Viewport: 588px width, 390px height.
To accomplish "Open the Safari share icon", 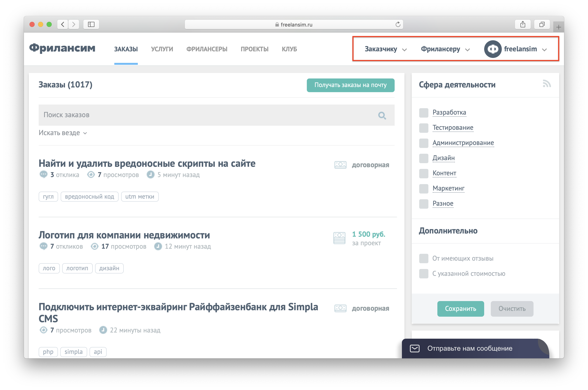I will click(523, 24).
